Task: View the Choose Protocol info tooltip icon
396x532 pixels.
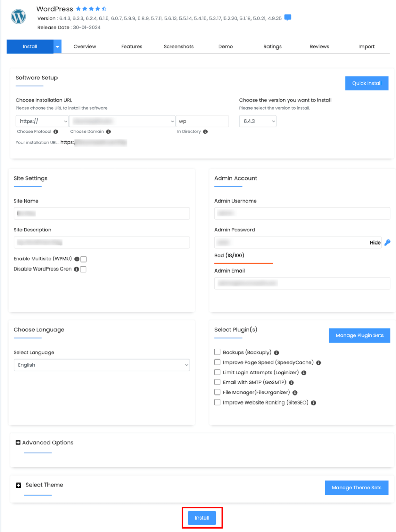Action: pos(56,132)
